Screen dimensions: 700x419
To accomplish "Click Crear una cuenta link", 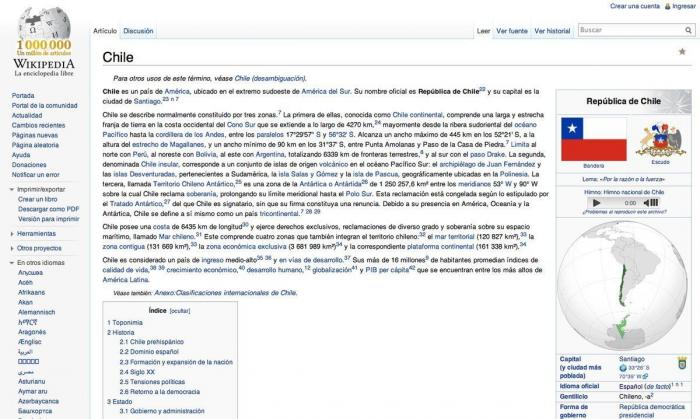I will (x=635, y=6).
